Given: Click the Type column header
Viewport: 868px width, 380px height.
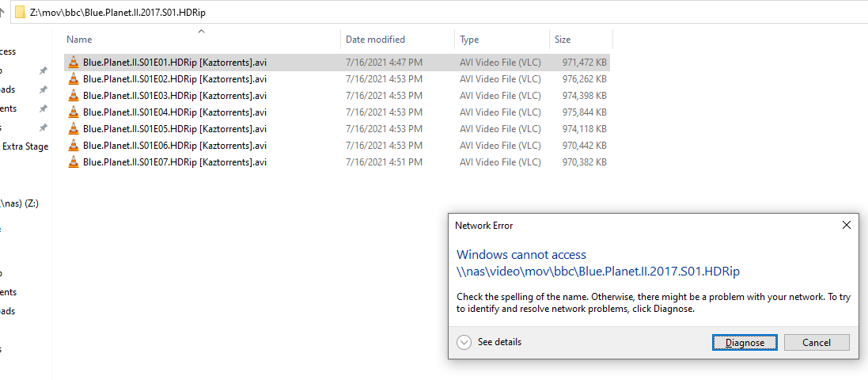Looking at the screenshot, I should pos(469,40).
